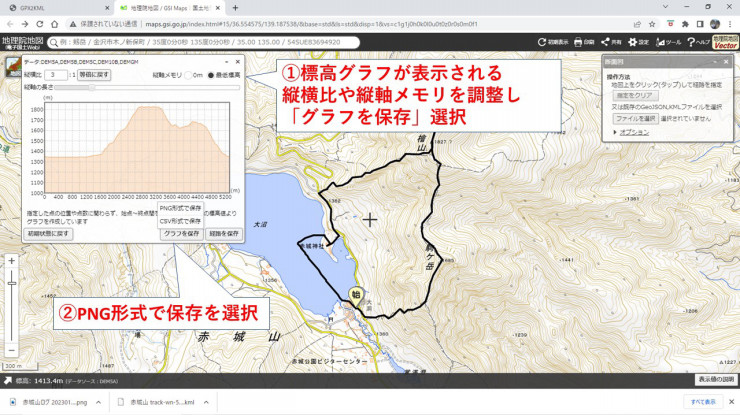The width and height of the screenshot is (740, 415).
Task: Click the 地理院地図 logo
Action: point(22,42)
